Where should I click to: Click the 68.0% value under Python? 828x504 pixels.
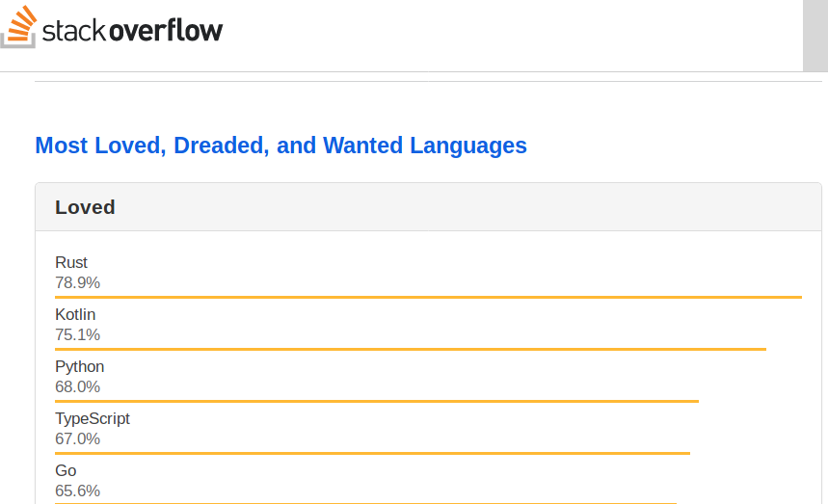(x=77, y=386)
